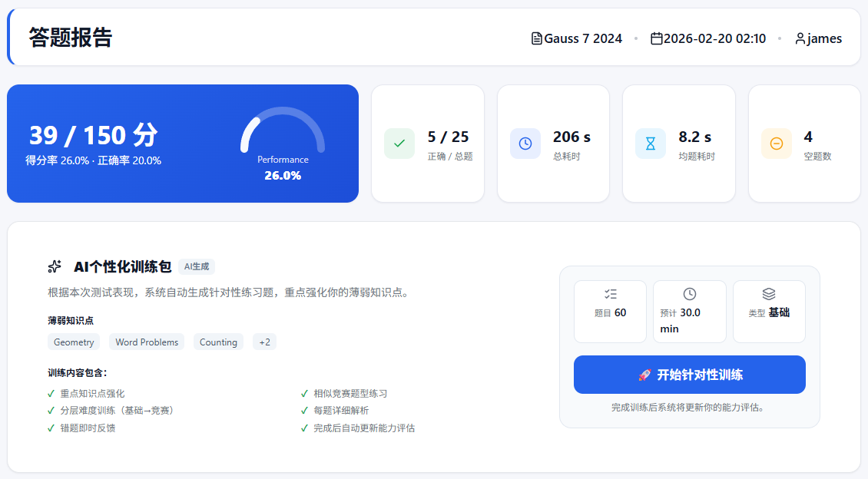Select the clock icon on the 总耗时 card
868x479 pixels.
click(525, 144)
